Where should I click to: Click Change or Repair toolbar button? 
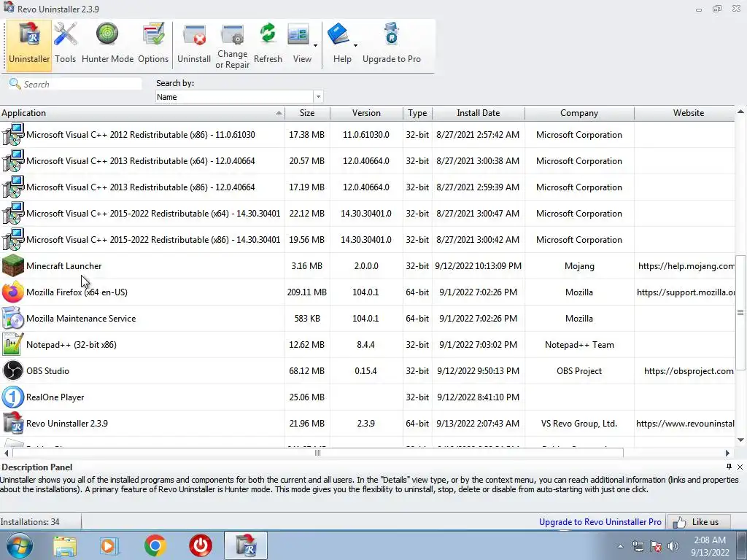click(x=233, y=46)
